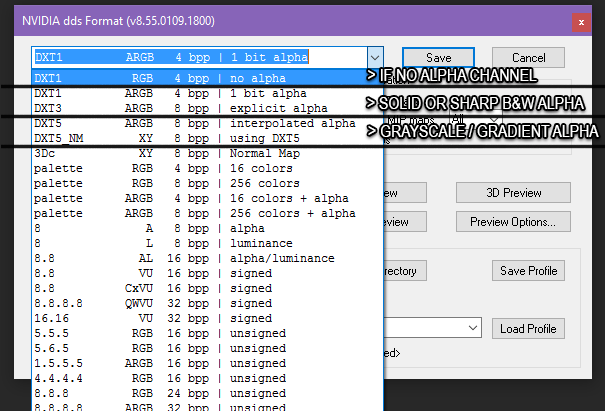Select 5.5.5 RGB 16 bpp unsigned
This screenshot has height=411, width=605.
pyautogui.click(x=208, y=333)
